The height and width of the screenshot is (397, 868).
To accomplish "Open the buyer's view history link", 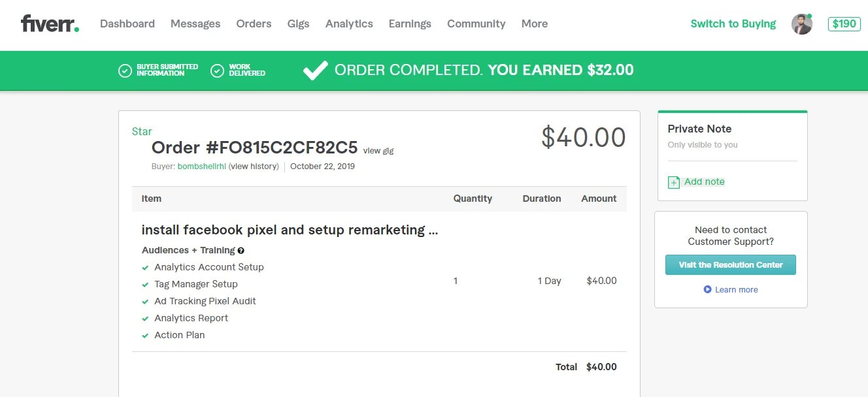I will click(x=254, y=167).
